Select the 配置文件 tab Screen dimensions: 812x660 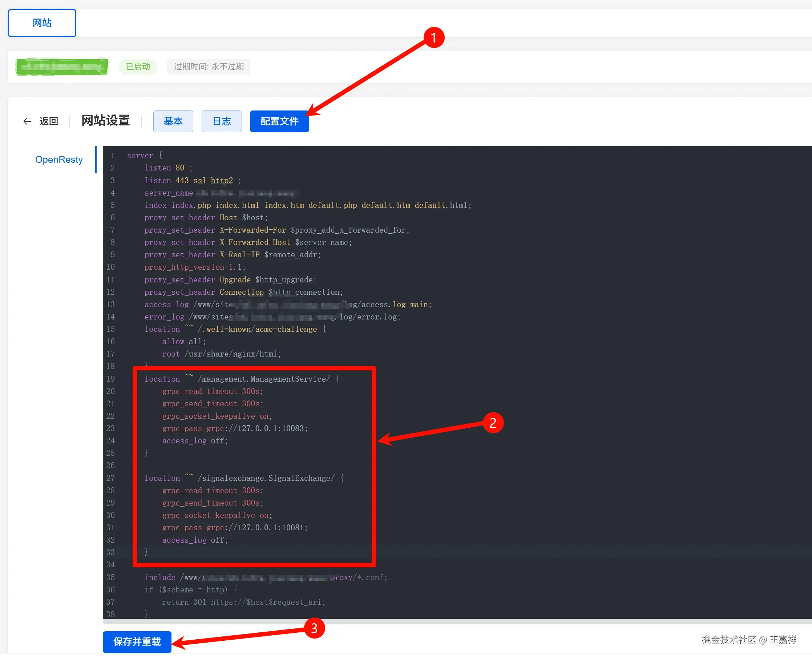(x=279, y=121)
